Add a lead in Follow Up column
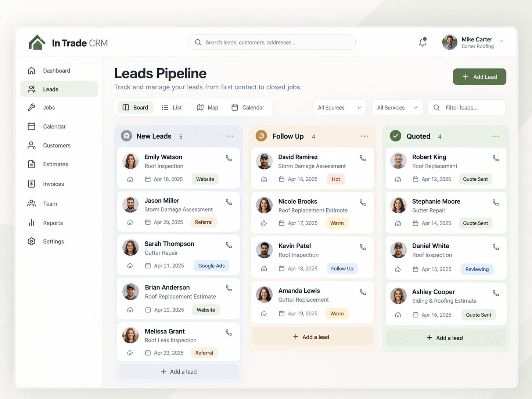 click(312, 337)
